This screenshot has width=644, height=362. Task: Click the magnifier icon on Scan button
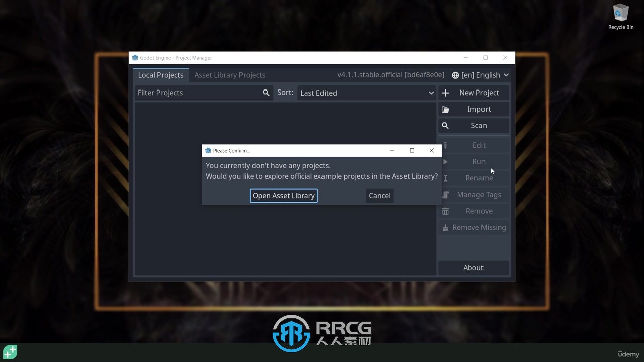click(x=445, y=126)
